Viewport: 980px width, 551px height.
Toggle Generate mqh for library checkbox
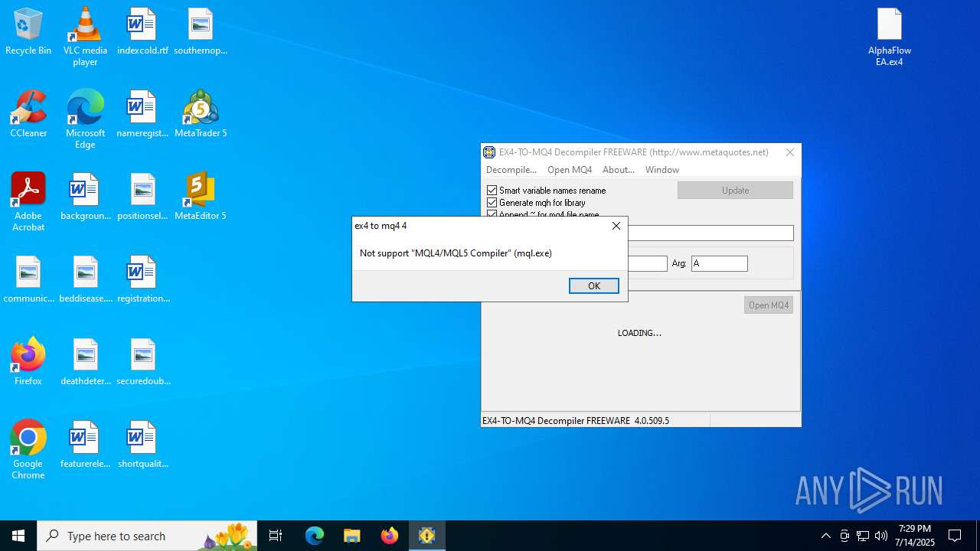[x=492, y=203]
